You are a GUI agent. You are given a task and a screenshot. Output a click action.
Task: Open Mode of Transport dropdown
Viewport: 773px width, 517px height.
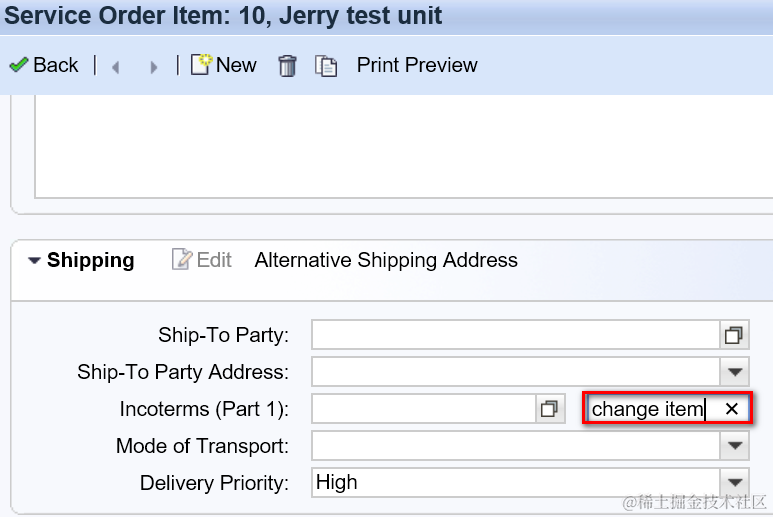735,446
